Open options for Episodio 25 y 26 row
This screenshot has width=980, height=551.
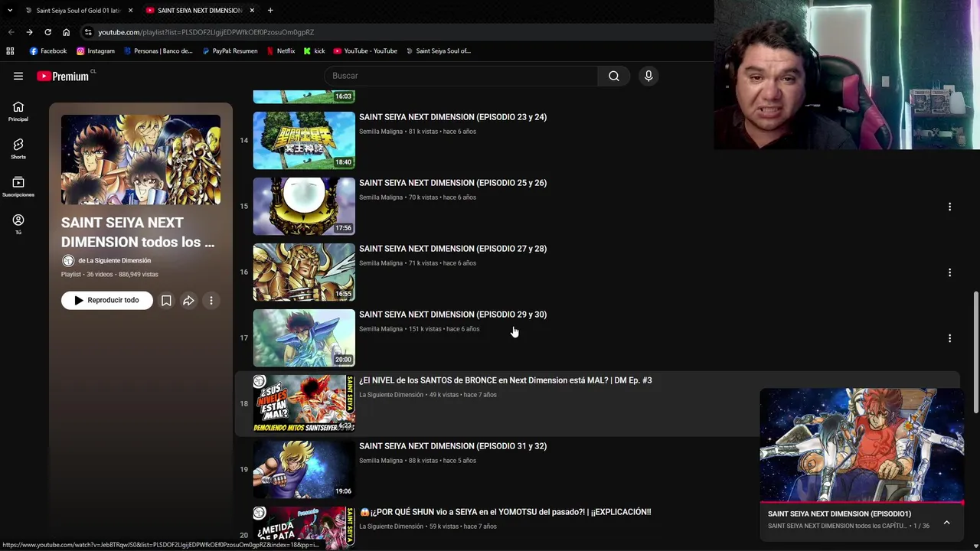pos(949,207)
